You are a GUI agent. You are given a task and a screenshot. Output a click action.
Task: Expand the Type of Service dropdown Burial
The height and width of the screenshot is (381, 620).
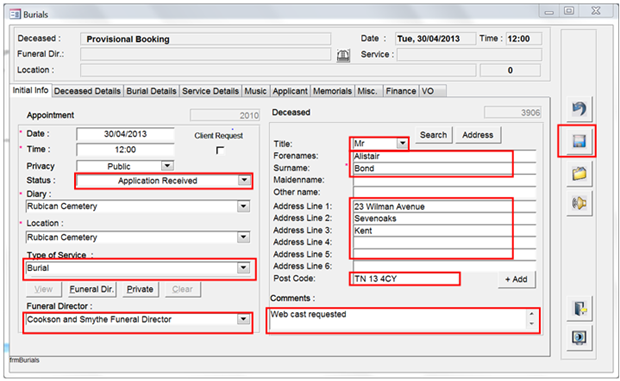243,268
